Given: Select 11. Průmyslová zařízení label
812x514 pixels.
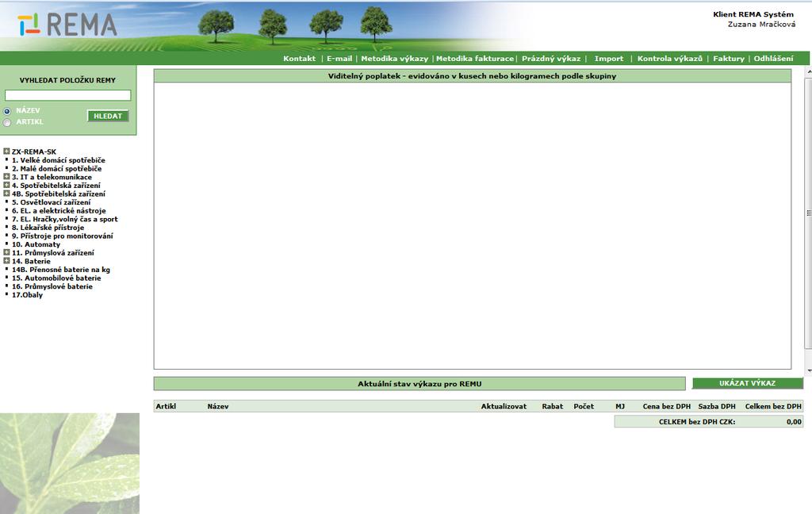Looking at the screenshot, I should (x=53, y=252).
